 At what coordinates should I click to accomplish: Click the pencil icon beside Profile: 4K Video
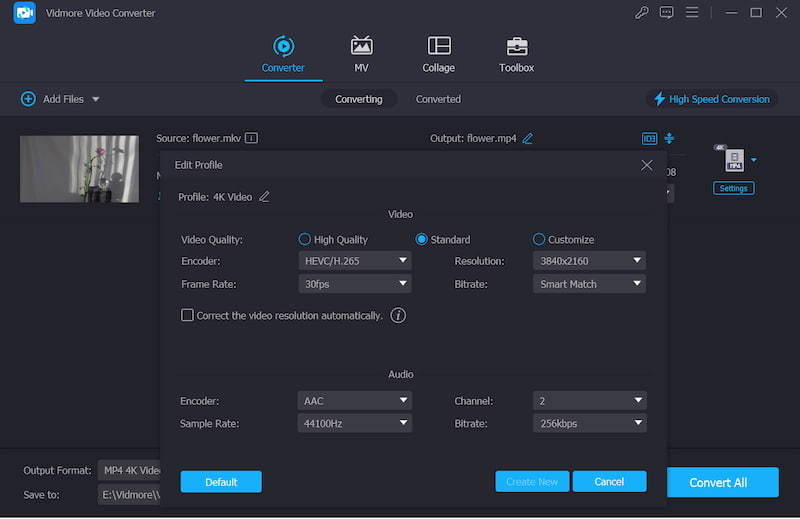(264, 197)
